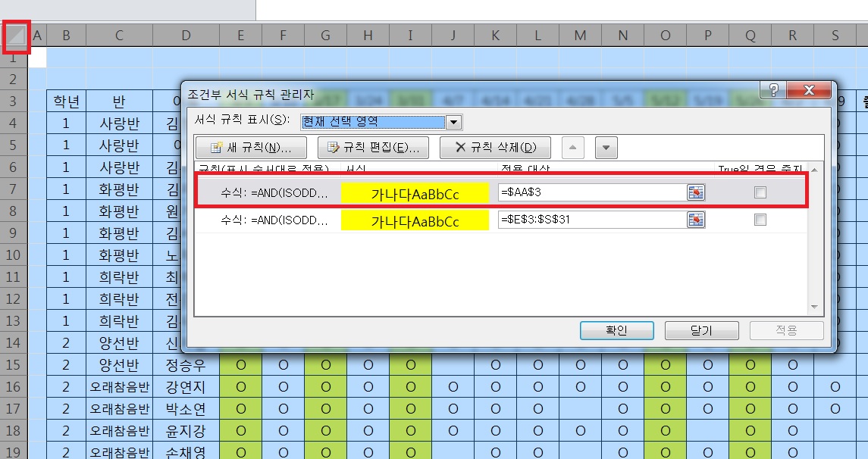
Task: Click the Select All corner triangle
Action: click(15, 34)
